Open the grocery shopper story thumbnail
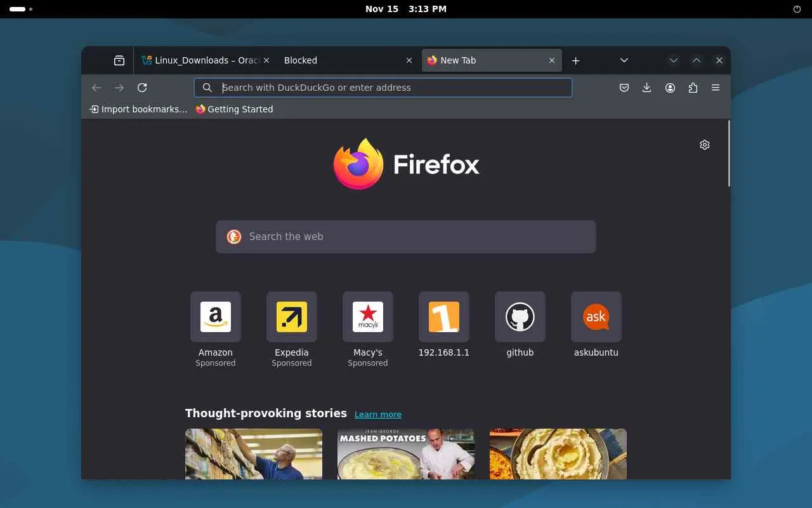Viewport: 812px width, 508px height. pyautogui.click(x=254, y=454)
